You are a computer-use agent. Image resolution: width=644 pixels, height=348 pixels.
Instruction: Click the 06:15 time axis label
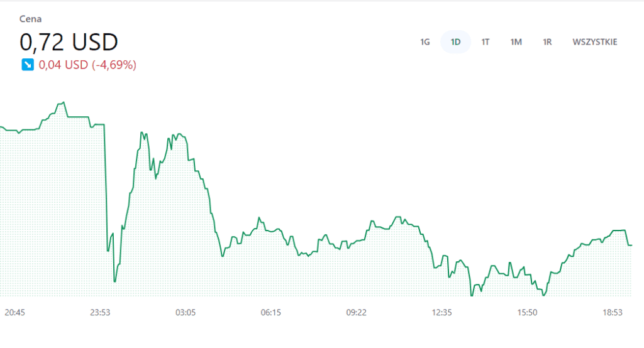[x=270, y=312]
